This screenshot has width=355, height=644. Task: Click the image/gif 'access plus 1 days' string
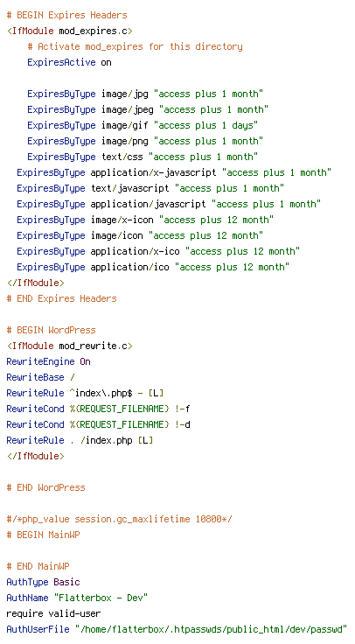206,125
